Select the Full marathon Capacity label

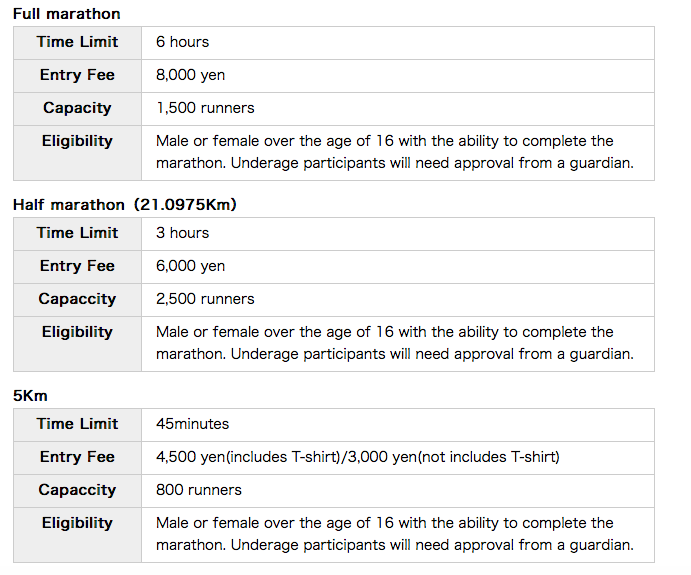coord(77,108)
